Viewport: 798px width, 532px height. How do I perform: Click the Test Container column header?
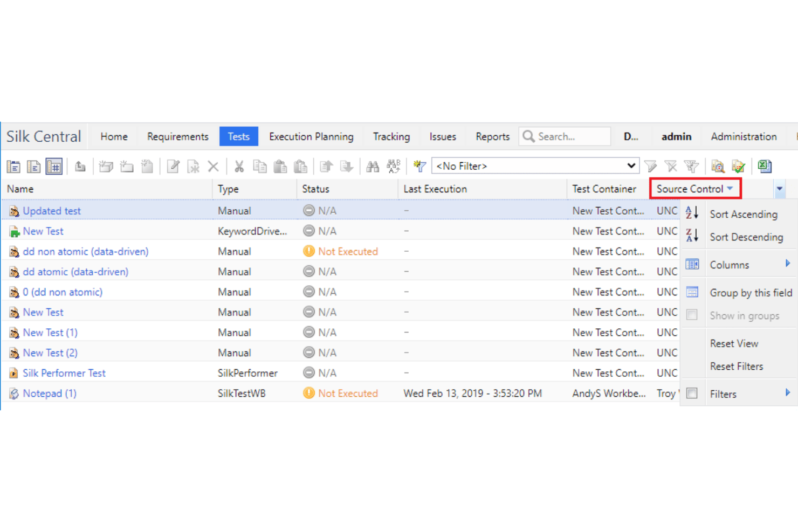pyautogui.click(x=608, y=189)
